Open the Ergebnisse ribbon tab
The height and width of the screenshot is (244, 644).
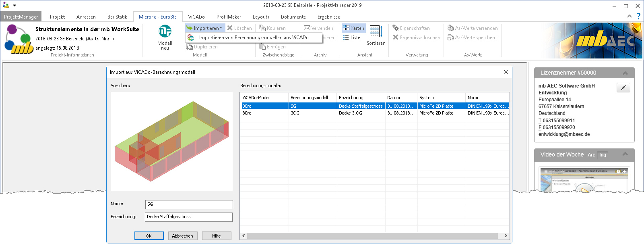329,17
